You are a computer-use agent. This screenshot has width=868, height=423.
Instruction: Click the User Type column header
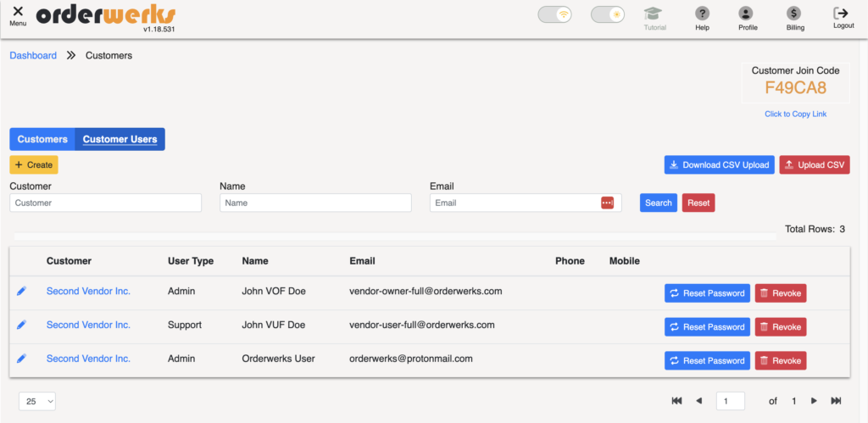click(x=191, y=261)
